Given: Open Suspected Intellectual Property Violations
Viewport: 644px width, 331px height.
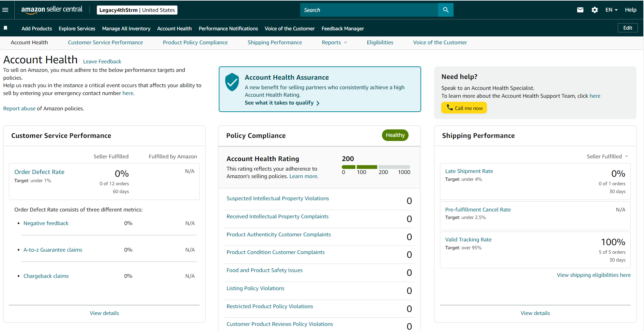Looking at the screenshot, I should click(x=278, y=199).
